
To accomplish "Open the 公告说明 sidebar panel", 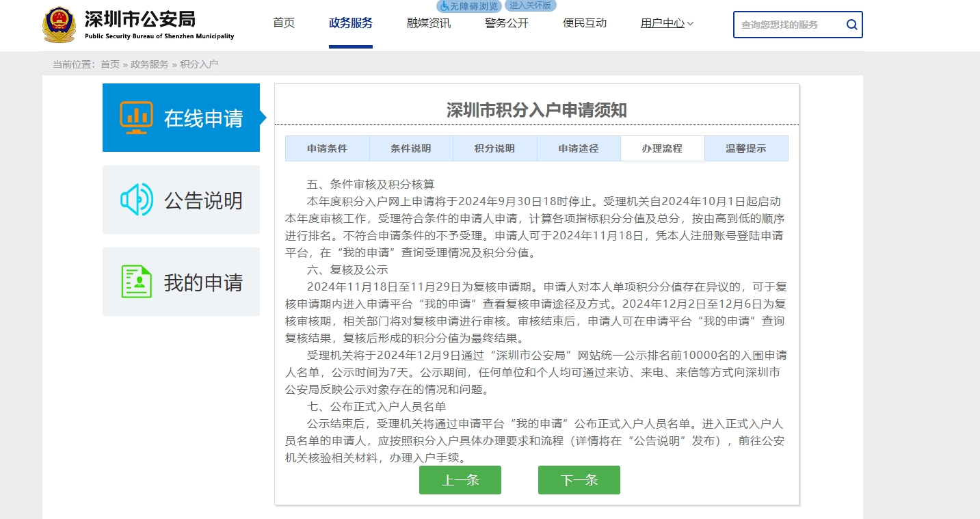I will click(181, 200).
